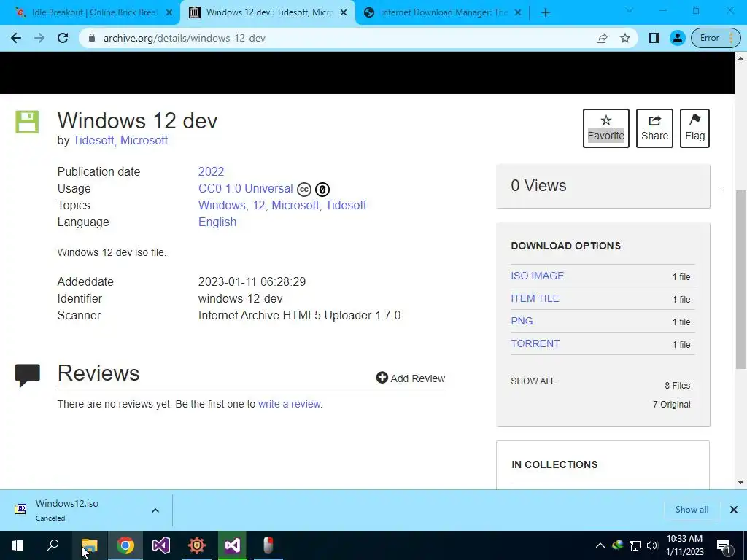Click Add Review button
Screen dimensions: 747x560
coord(411,378)
